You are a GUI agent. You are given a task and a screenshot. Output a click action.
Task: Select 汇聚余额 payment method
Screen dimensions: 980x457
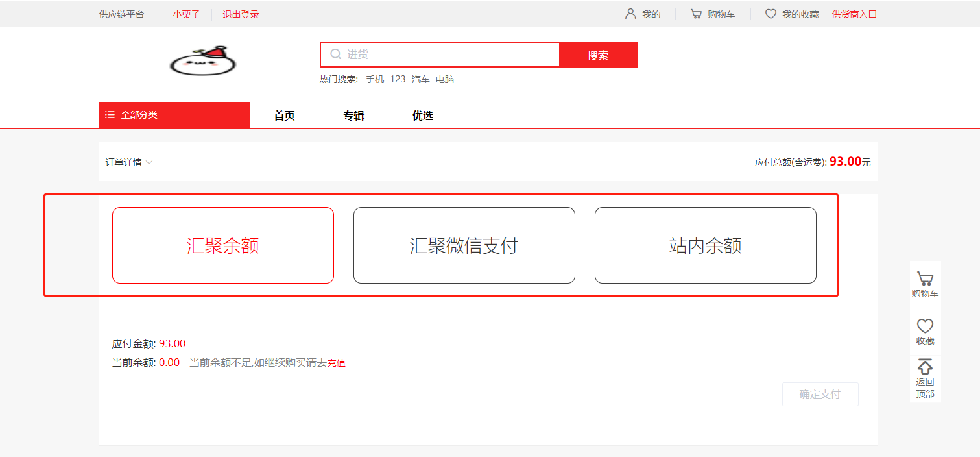pyautogui.click(x=223, y=245)
